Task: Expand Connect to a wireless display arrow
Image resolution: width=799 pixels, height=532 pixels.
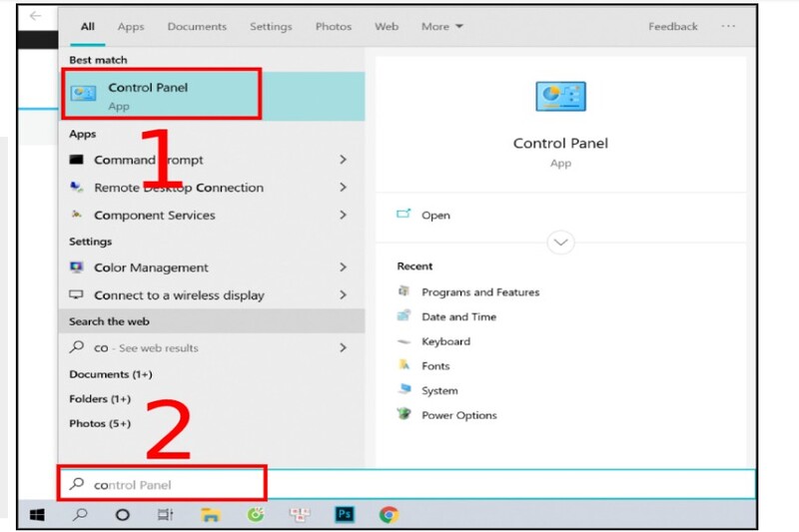Action: (x=343, y=294)
